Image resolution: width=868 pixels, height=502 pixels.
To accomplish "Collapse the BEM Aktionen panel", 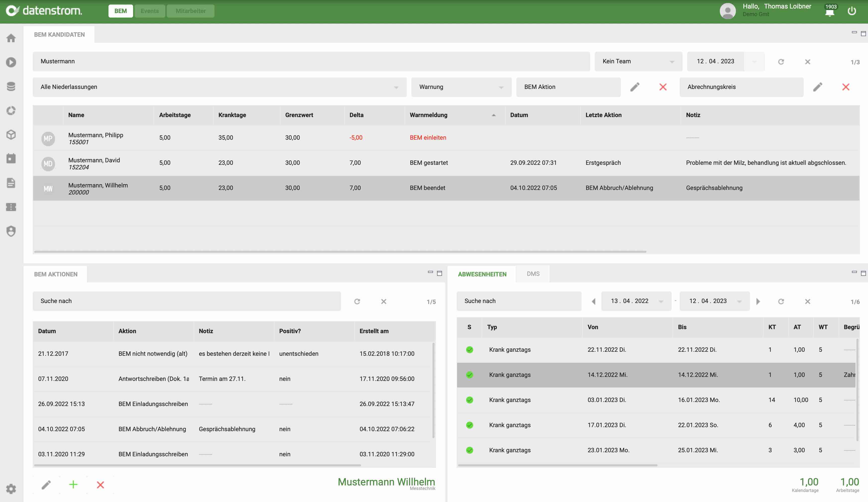I will point(430,272).
